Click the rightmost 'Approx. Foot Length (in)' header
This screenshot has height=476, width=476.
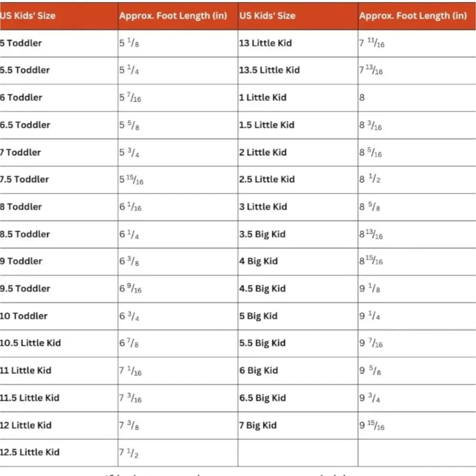pos(413,16)
